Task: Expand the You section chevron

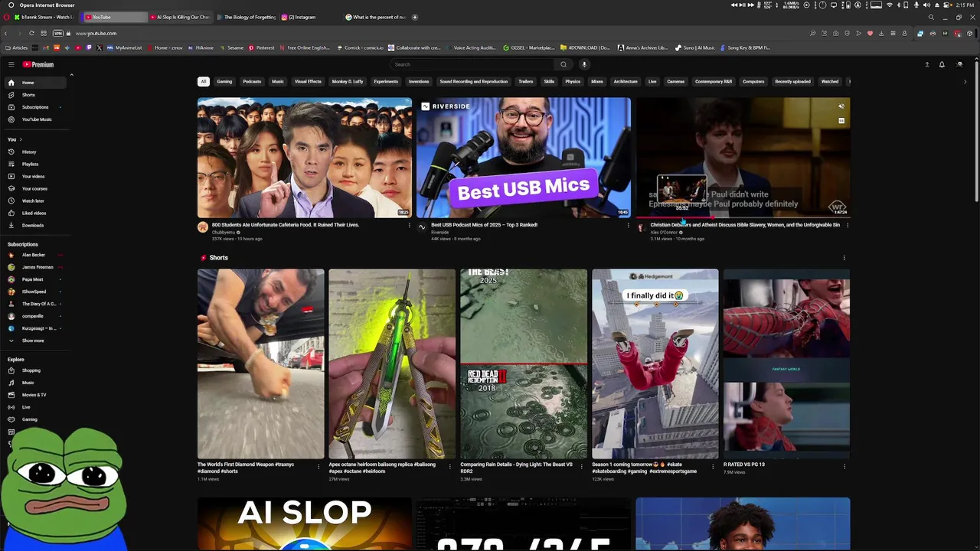Action: click(21, 139)
